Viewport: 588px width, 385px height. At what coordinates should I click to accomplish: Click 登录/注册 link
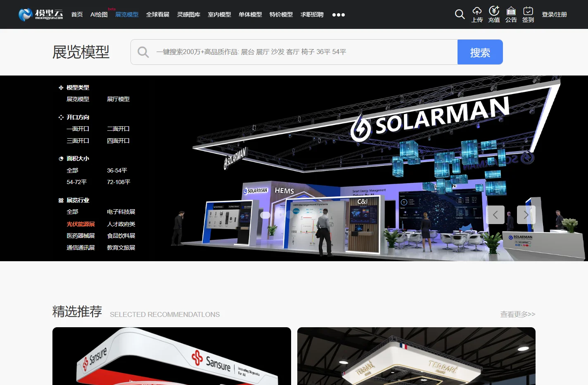click(x=554, y=14)
